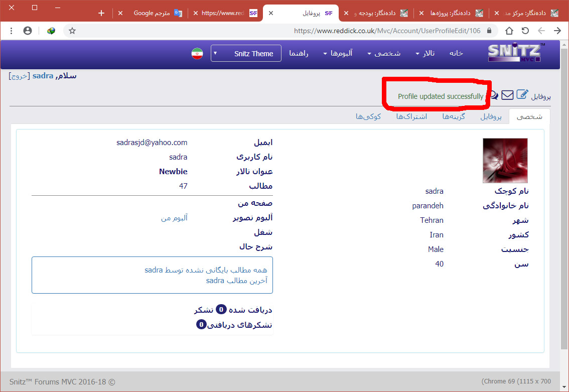The image size is (569, 392).
Task: Click the Iran flag language icon
Action: [x=197, y=53]
